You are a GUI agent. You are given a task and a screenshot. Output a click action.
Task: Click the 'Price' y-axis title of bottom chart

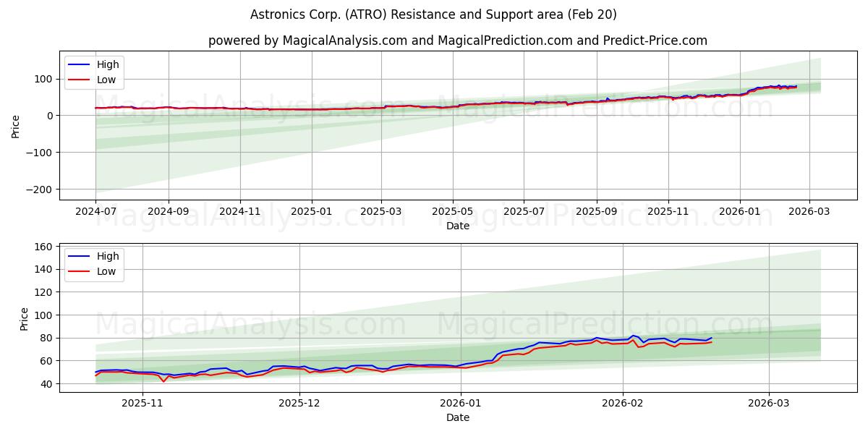[x=25, y=318]
